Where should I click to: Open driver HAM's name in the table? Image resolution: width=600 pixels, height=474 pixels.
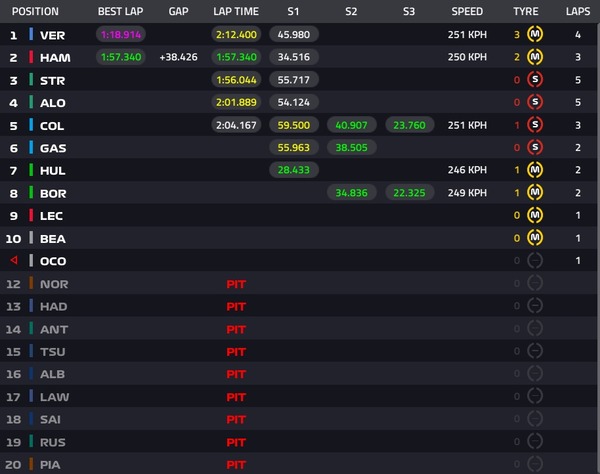[54, 57]
